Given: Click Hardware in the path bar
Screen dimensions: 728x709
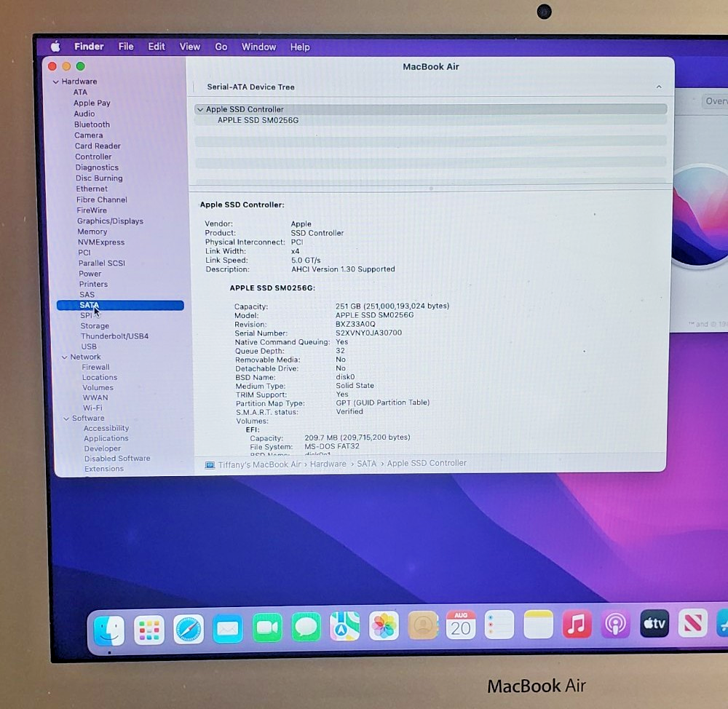Looking at the screenshot, I should 328,464.
